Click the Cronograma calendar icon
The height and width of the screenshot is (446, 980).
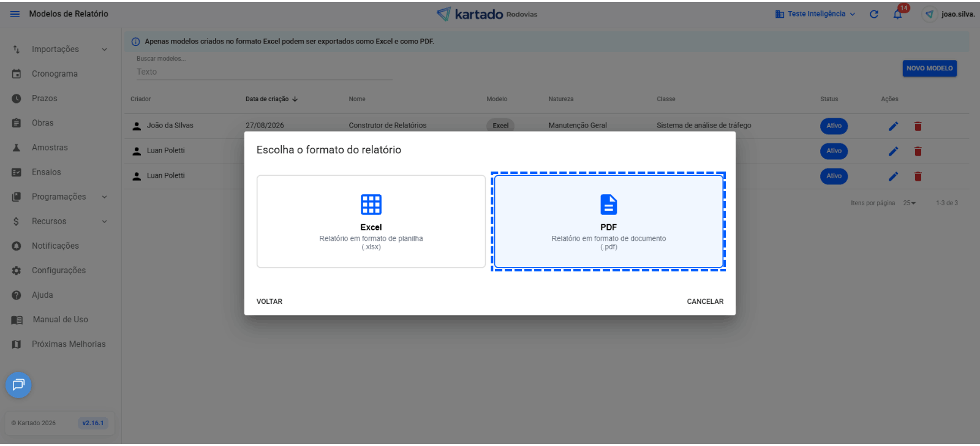[x=17, y=74]
